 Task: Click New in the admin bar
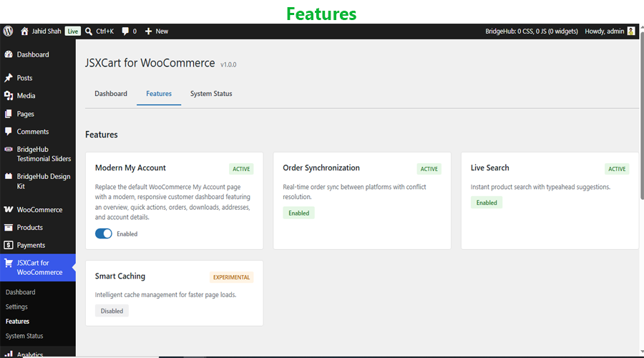[x=162, y=32]
